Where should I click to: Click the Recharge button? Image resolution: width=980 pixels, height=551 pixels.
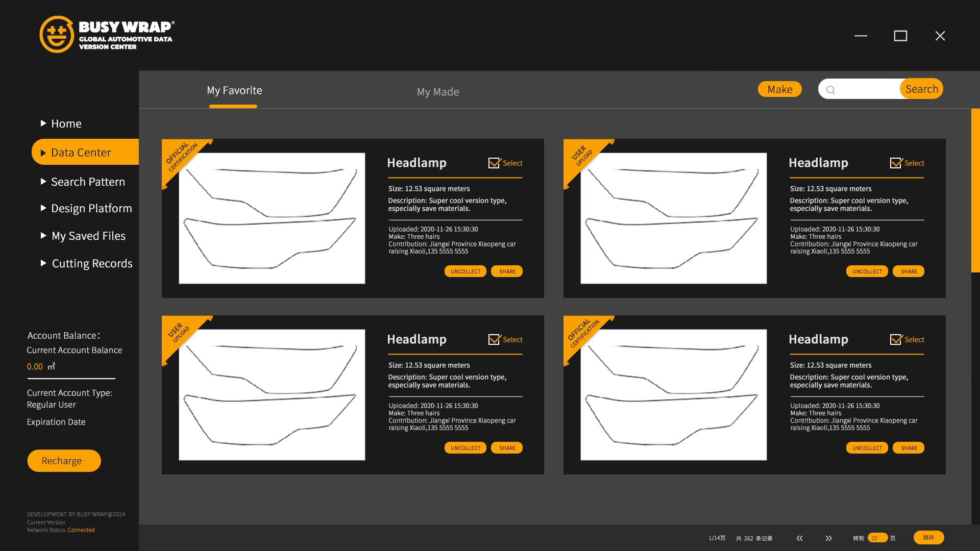pos(64,461)
